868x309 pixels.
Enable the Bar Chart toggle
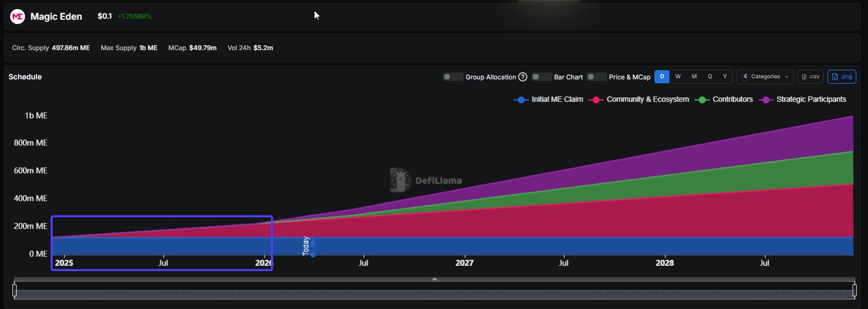(542, 77)
